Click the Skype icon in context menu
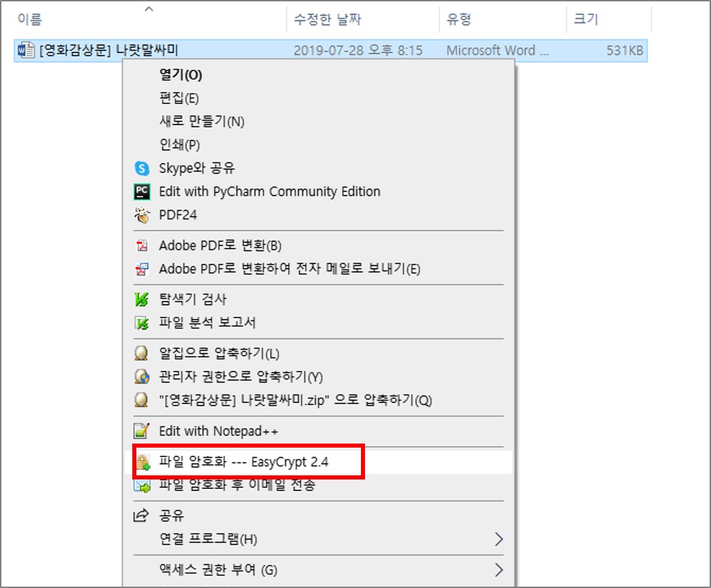711x588 pixels. pos(142,168)
